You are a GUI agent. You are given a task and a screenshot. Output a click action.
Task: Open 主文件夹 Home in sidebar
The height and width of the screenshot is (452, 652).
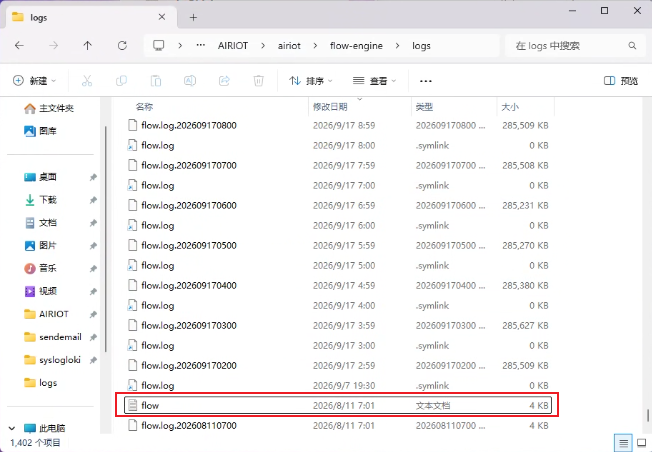click(49, 109)
